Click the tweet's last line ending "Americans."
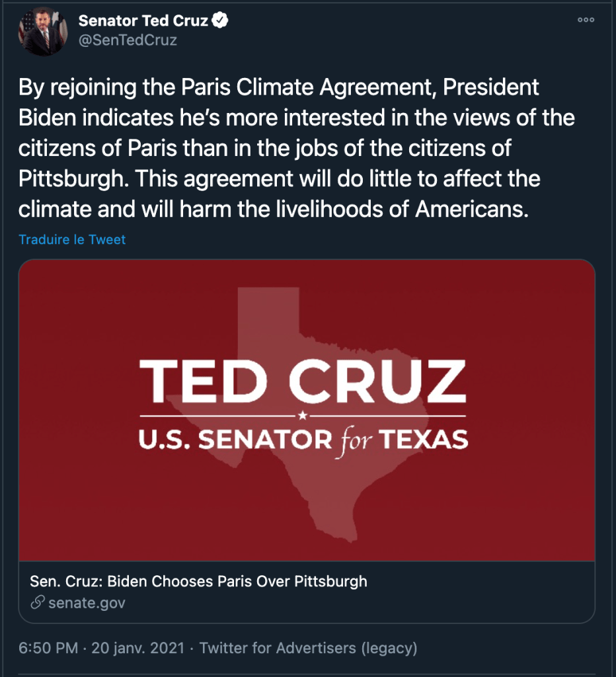This screenshot has width=616, height=677. [274, 209]
